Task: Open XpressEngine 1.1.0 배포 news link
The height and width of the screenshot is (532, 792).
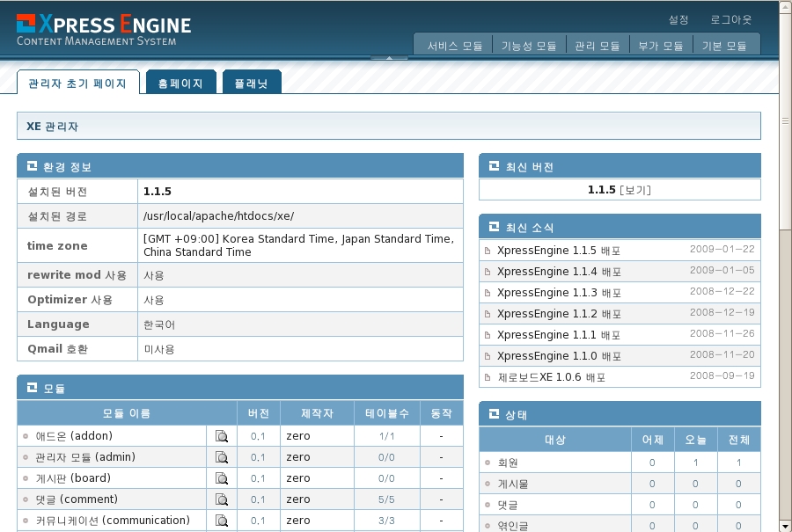Action: pos(559,357)
